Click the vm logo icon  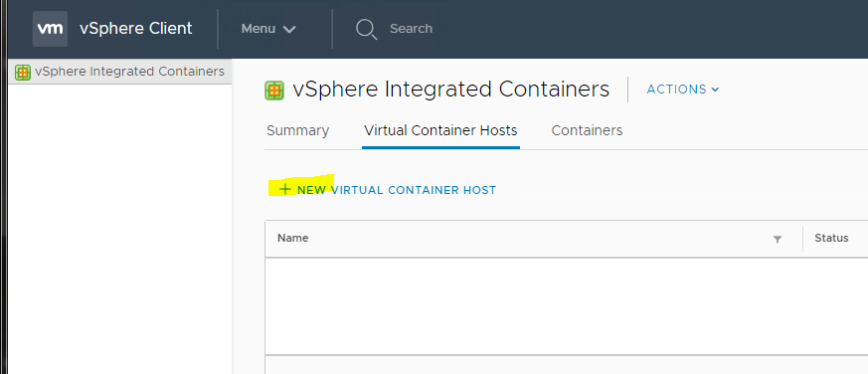pyautogui.click(x=50, y=28)
